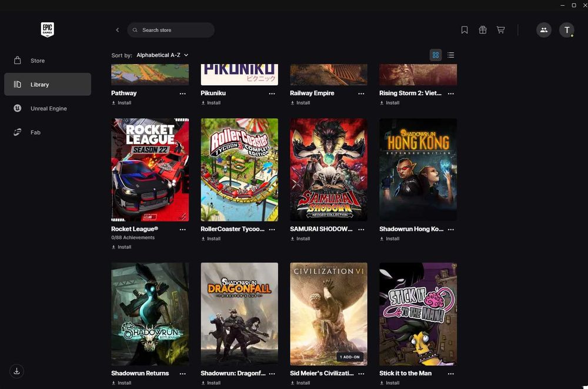The height and width of the screenshot is (389, 588).
Task: Switch to list view
Action: (451, 55)
